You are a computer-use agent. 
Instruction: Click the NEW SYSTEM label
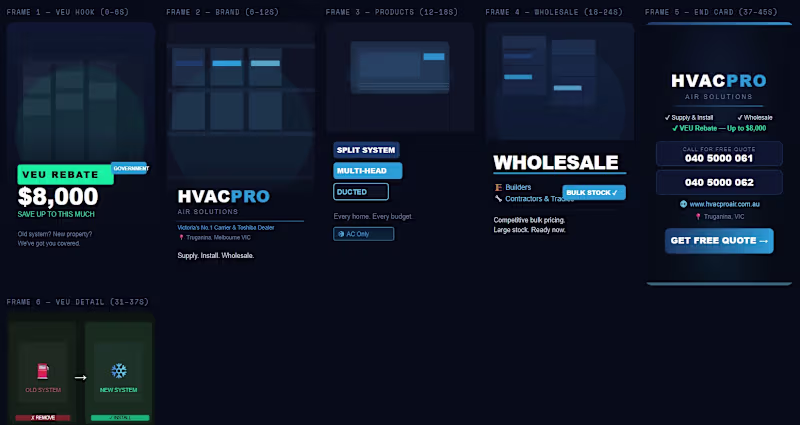pos(118,390)
